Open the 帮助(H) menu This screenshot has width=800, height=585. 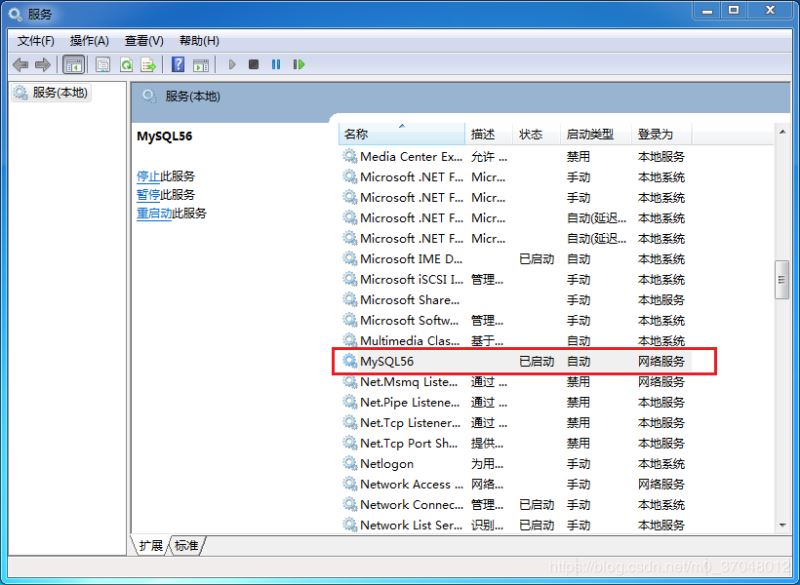click(199, 41)
